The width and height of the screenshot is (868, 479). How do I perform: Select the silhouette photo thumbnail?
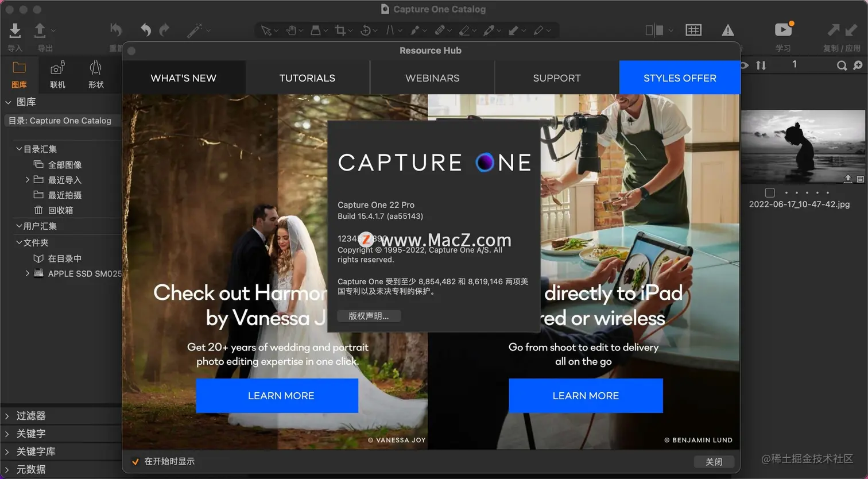coord(803,147)
